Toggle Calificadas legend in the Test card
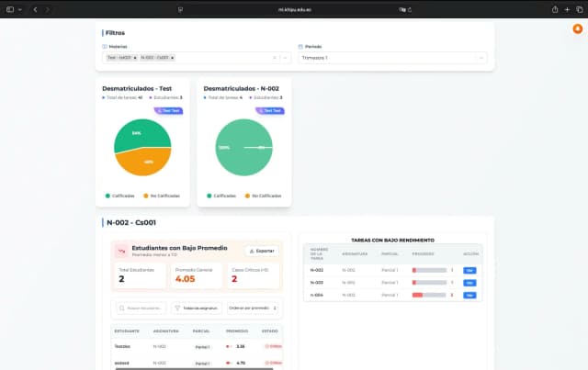 (120, 196)
